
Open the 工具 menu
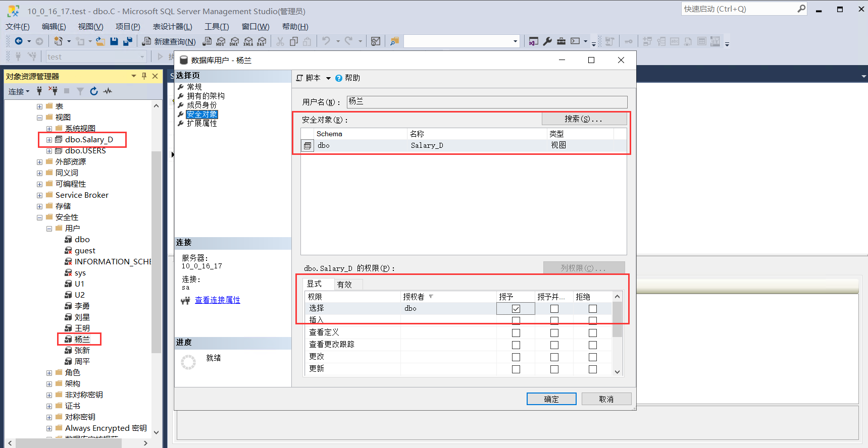point(217,27)
